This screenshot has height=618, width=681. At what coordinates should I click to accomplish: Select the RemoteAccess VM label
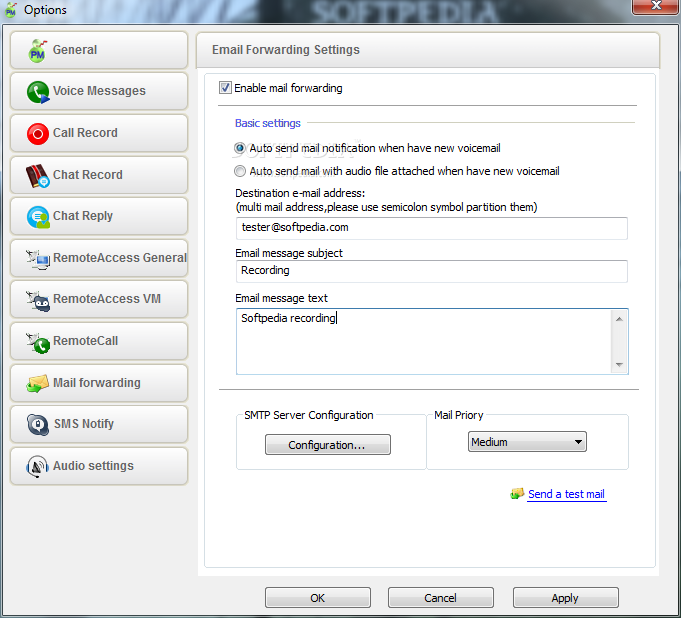point(107,299)
